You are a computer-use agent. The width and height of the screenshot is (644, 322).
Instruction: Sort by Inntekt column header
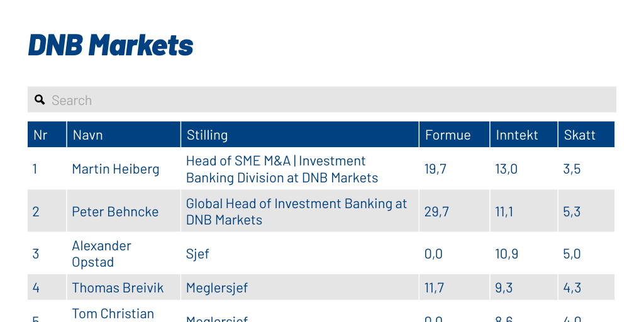pos(517,135)
